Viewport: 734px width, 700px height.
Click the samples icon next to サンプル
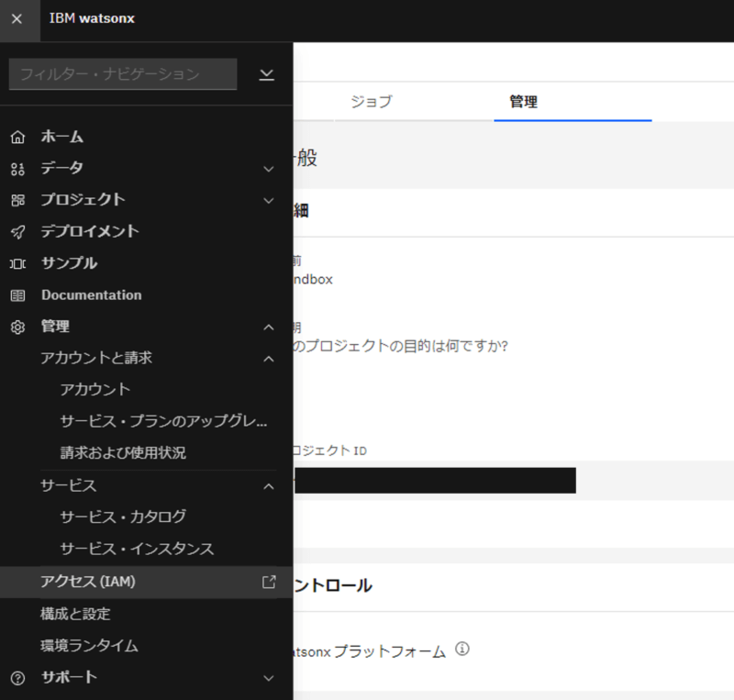[x=17, y=263]
